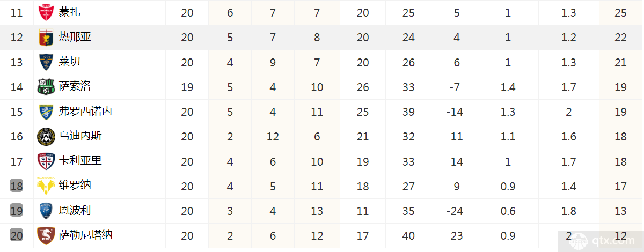This screenshot has width=644, height=252.
Task: Select the 卡利亚里 team name
Action: pos(80,160)
